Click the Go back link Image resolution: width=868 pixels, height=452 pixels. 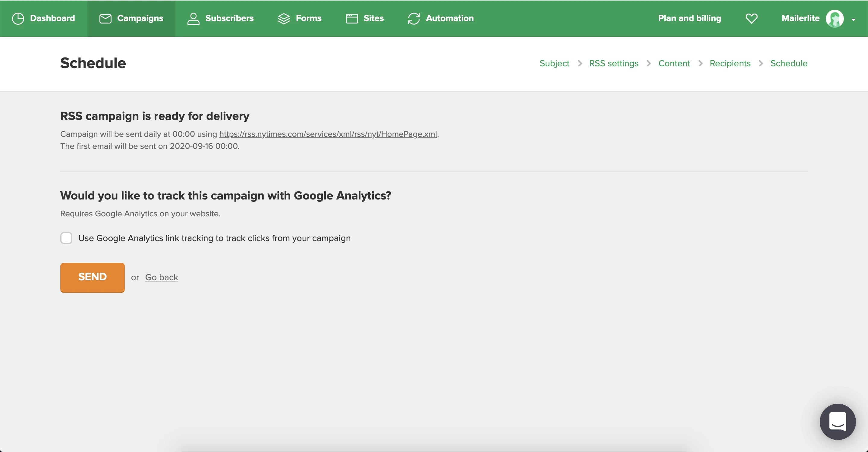(x=162, y=277)
